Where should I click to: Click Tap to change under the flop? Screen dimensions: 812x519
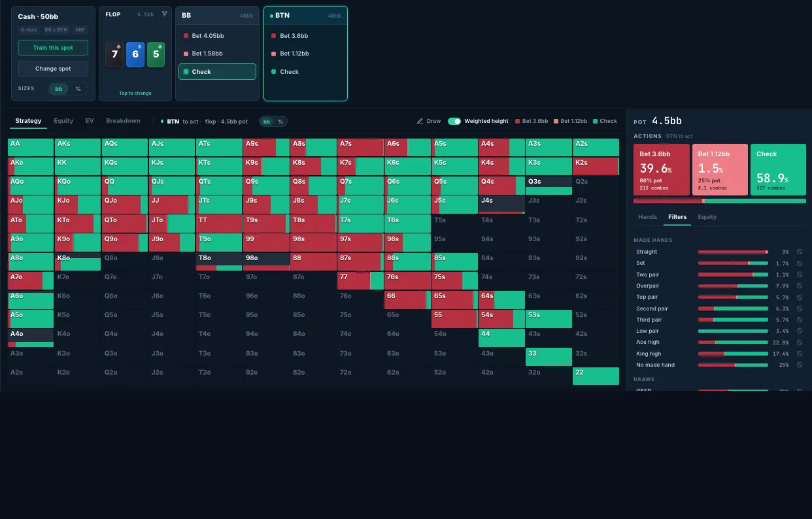pos(135,93)
